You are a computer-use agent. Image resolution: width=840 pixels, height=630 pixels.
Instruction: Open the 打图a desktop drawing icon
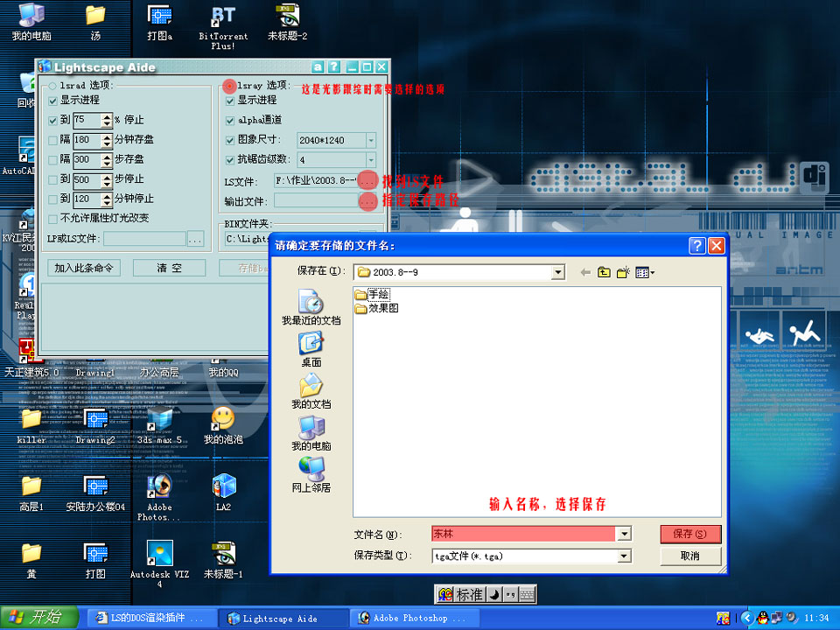click(159, 21)
